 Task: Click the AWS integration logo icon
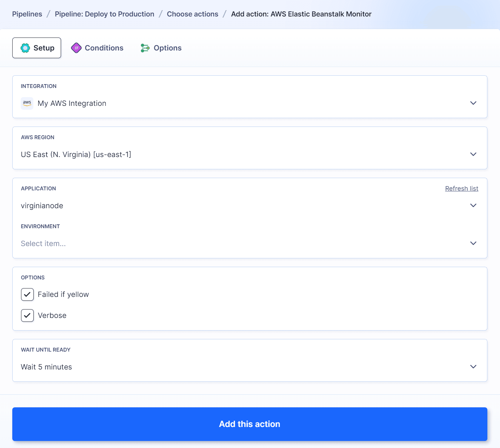click(27, 103)
